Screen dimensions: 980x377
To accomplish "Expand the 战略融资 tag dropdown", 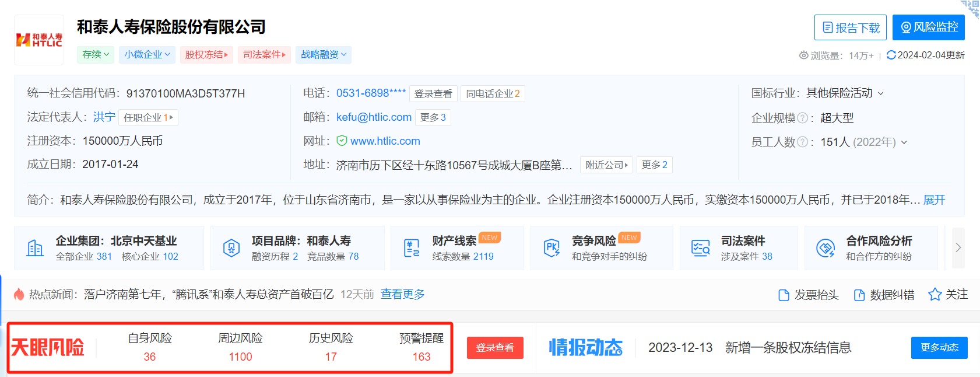I will click(324, 54).
